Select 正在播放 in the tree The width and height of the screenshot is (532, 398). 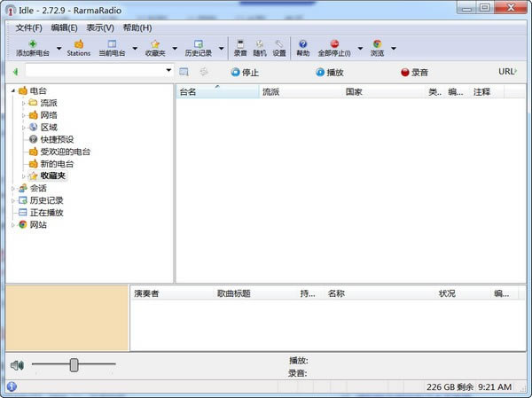[x=46, y=213]
